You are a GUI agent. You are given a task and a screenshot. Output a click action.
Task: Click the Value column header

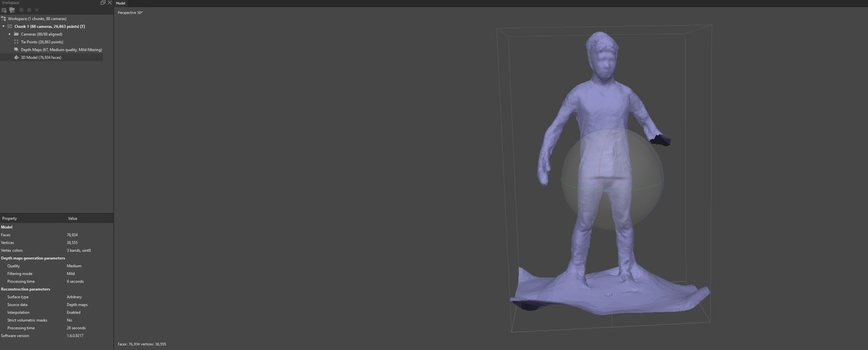(73, 218)
